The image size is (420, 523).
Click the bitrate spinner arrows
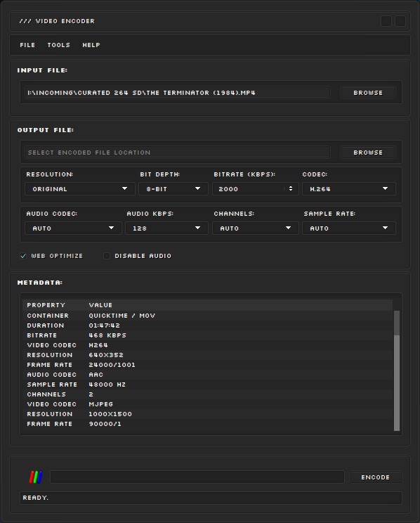pyautogui.click(x=291, y=189)
